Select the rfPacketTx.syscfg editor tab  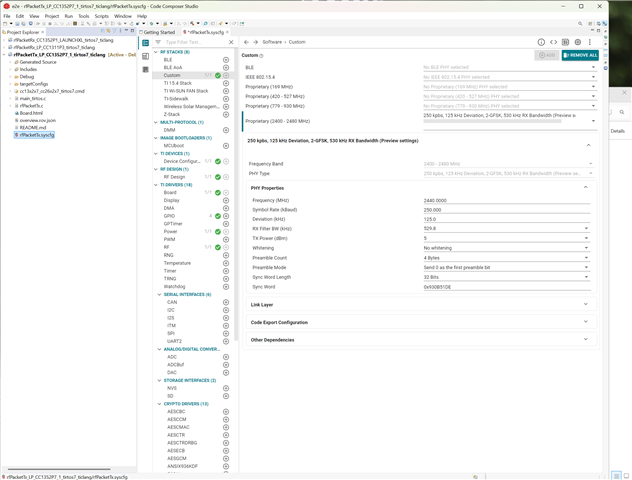tap(204, 32)
